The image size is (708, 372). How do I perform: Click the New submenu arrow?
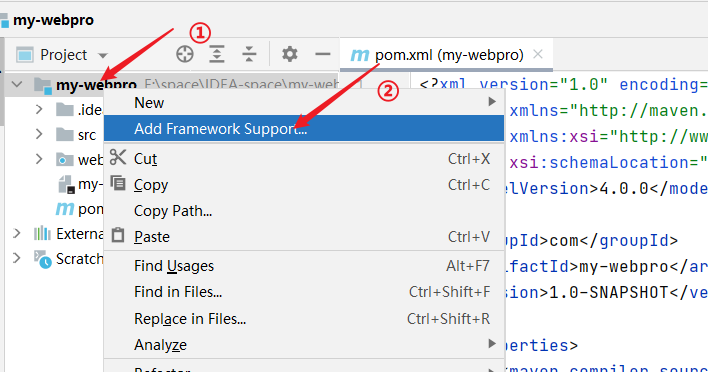coord(492,102)
